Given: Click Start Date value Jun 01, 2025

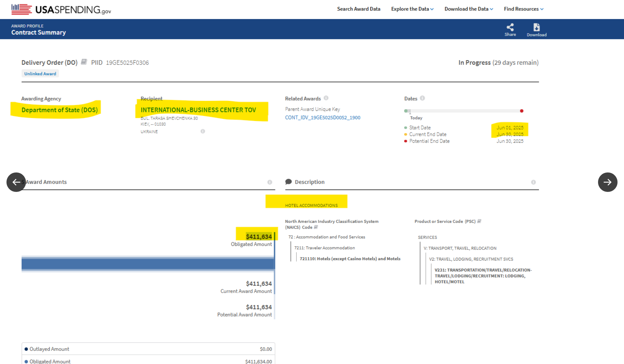Looking at the screenshot, I should click(510, 127).
